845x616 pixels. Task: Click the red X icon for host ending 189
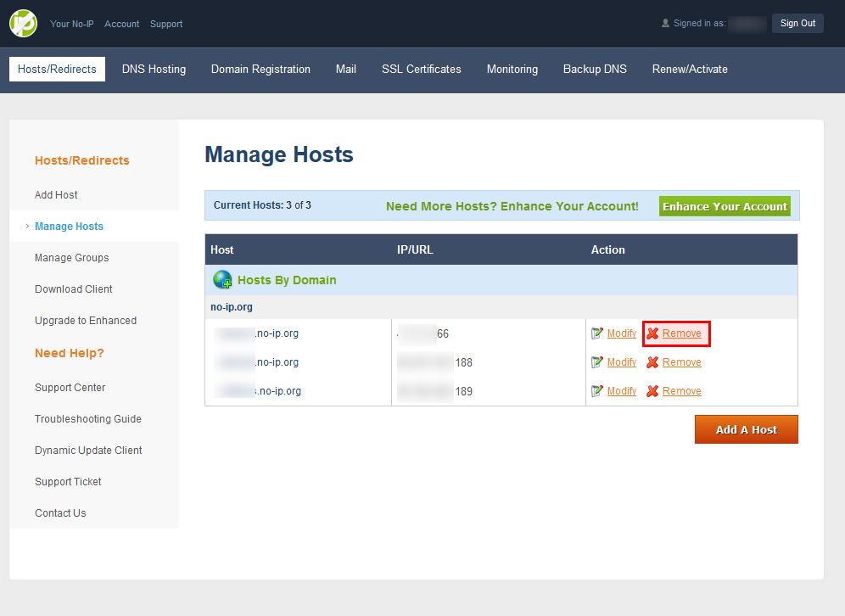coord(652,390)
